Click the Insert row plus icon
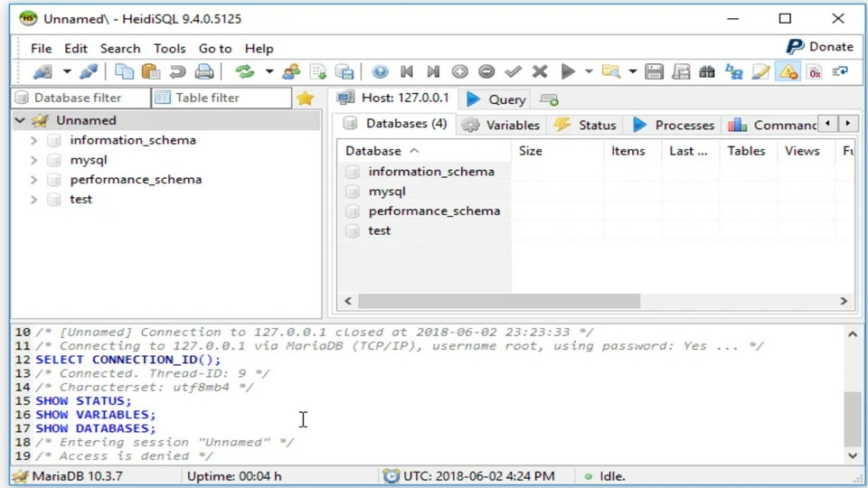Viewport: 868px width, 488px height. click(459, 72)
